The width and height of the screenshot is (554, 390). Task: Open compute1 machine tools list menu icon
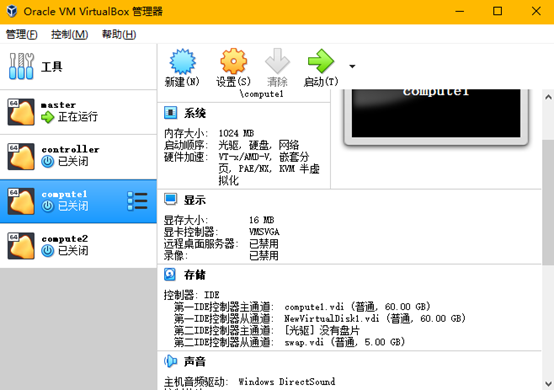137,201
